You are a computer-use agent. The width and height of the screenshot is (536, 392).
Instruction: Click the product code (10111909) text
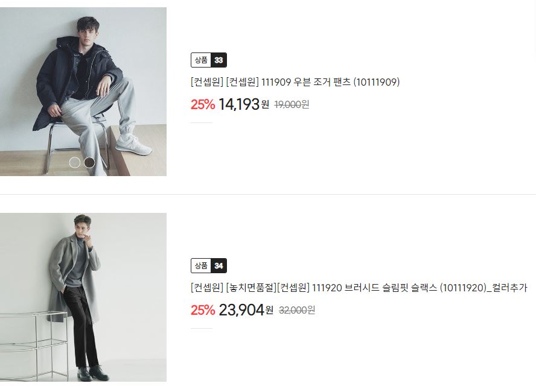[377, 82]
